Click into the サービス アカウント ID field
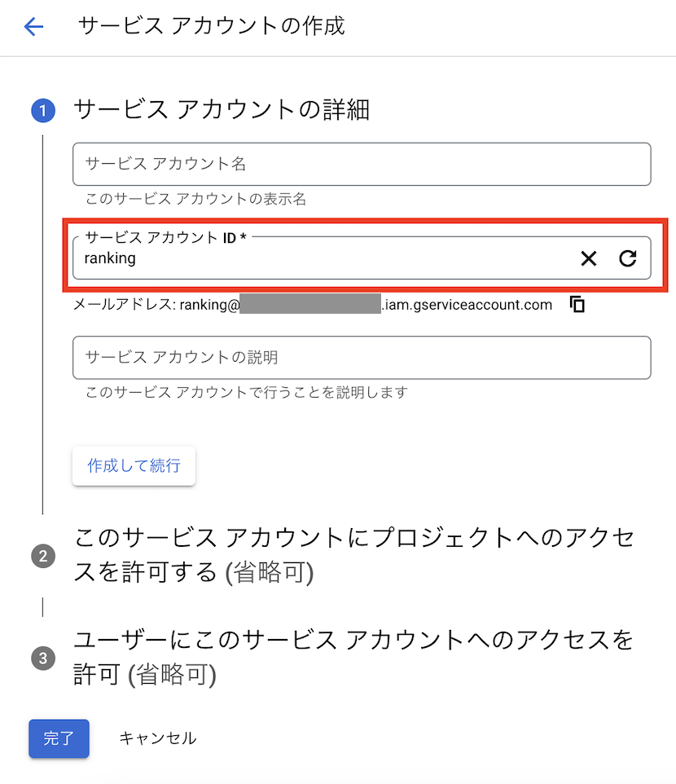Screen dimensions: 676x784 [x=326, y=259]
